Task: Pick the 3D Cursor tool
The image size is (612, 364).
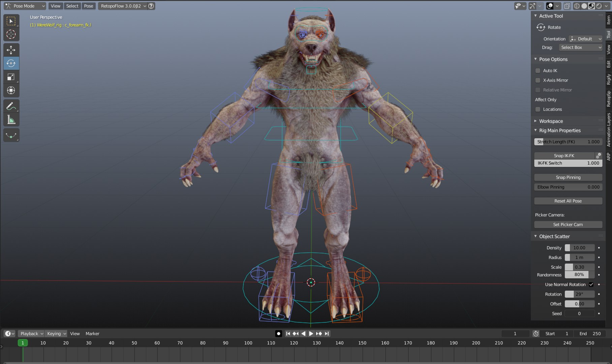Action: pyautogui.click(x=11, y=34)
